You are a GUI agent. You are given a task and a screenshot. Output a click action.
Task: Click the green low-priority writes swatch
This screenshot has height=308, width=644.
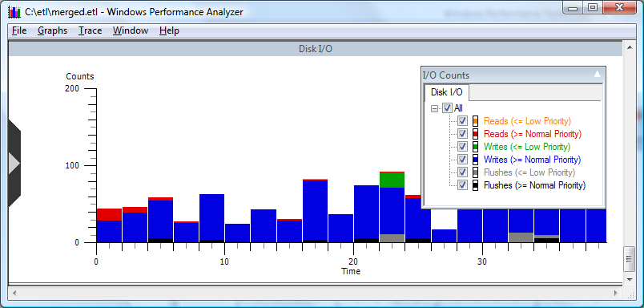pos(475,147)
